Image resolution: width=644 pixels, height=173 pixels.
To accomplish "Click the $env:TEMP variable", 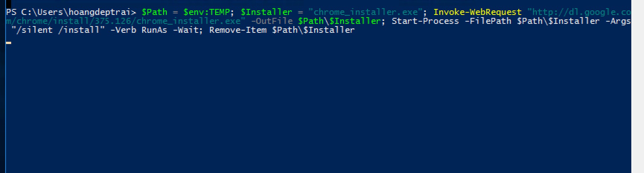I will coord(207,12).
